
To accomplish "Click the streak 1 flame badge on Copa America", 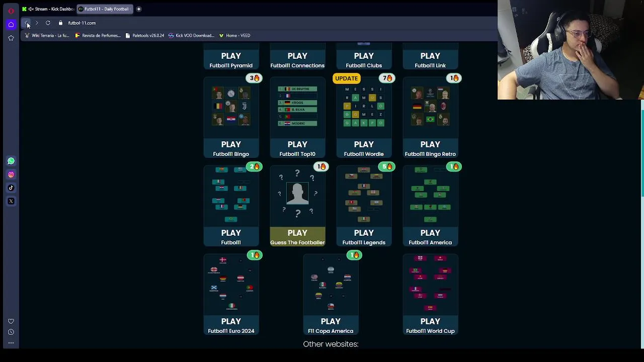I will point(354,255).
